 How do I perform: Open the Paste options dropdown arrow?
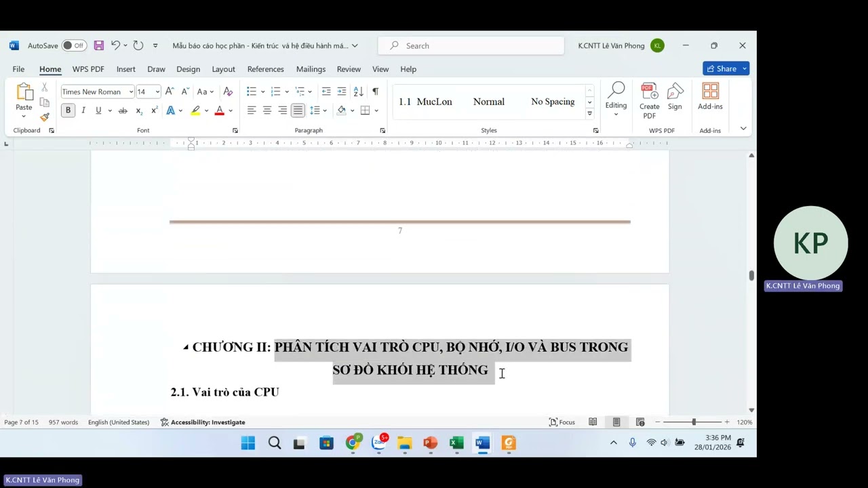(24, 116)
